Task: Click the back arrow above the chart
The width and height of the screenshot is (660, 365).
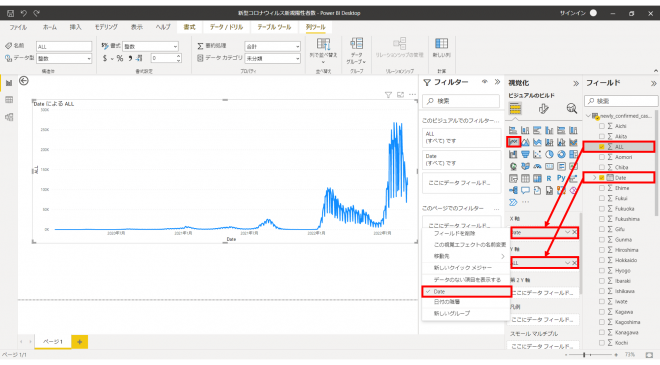Action: [24, 81]
